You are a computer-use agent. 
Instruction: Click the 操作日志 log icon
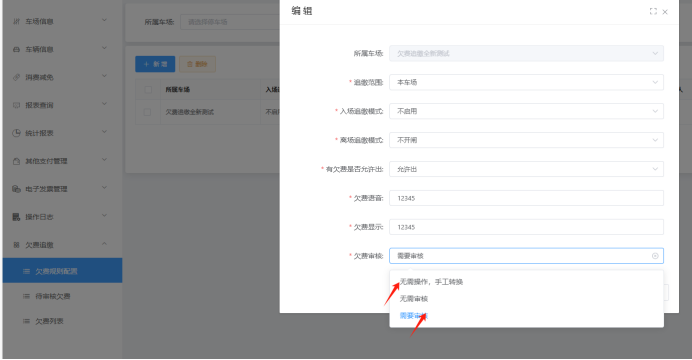click(x=16, y=217)
